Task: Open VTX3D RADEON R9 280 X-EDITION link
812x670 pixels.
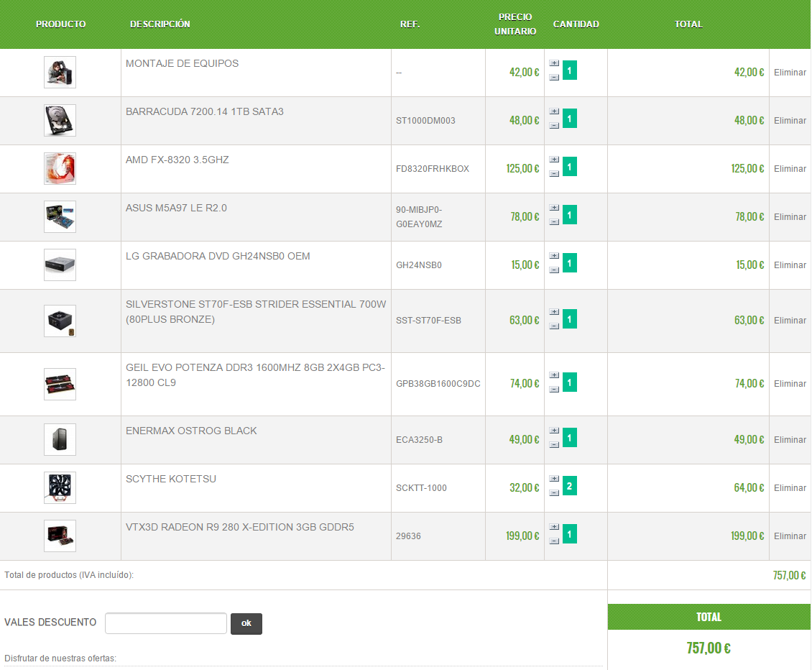Action: tap(240, 528)
